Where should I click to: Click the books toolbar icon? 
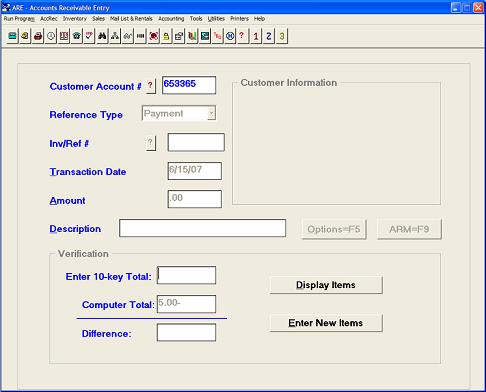[x=192, y=36]
